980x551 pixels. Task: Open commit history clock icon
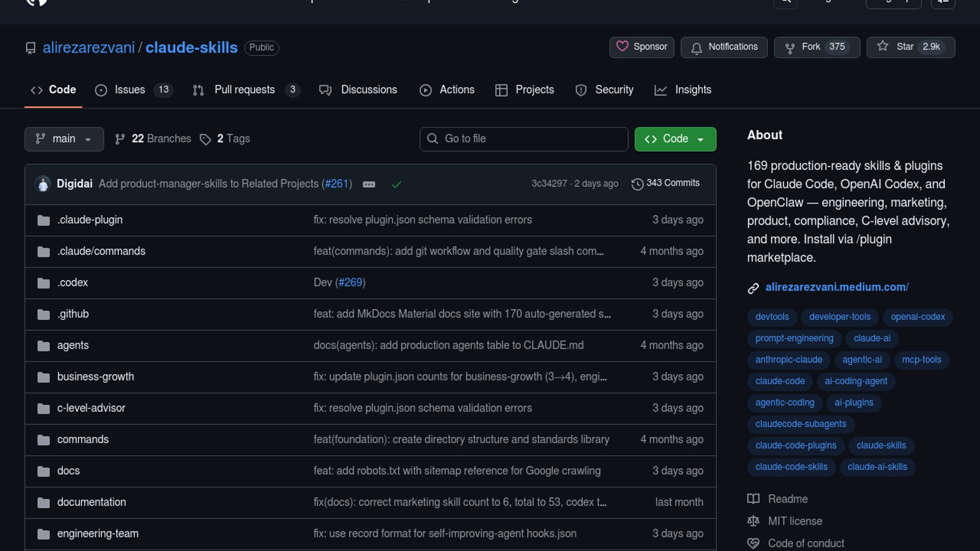(x=637, y=184)
